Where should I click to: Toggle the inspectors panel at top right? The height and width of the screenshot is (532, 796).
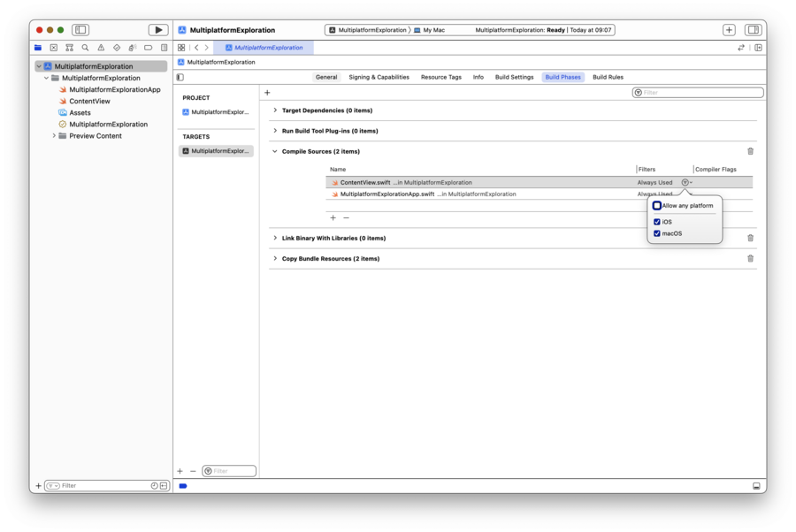[x=754, y=30]
